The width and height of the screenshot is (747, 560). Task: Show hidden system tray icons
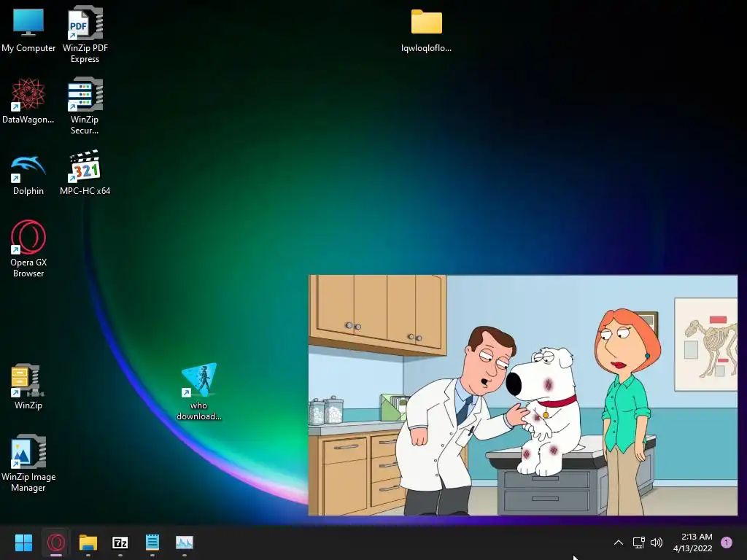619,542
